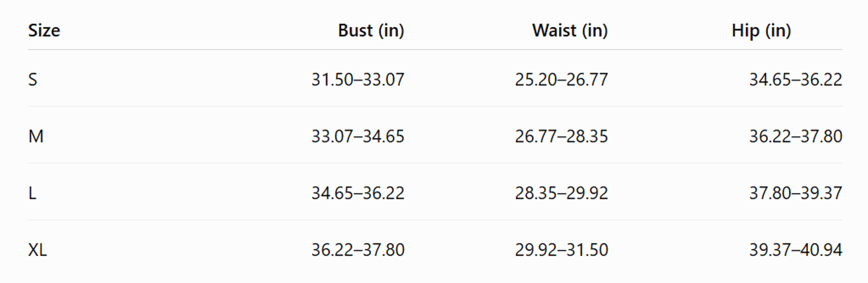Viewport: 868px width, 283px height.
Task: Click the Waist (in) column header
Action: pyautogui.click(x=570, y=31)
